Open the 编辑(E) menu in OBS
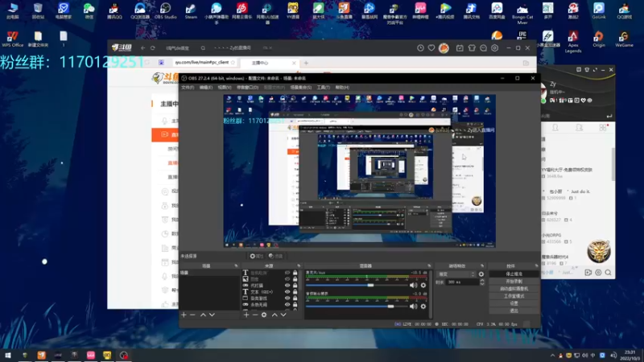The width and height of the screenshot is (644, 362). click(x=206, y=88)
